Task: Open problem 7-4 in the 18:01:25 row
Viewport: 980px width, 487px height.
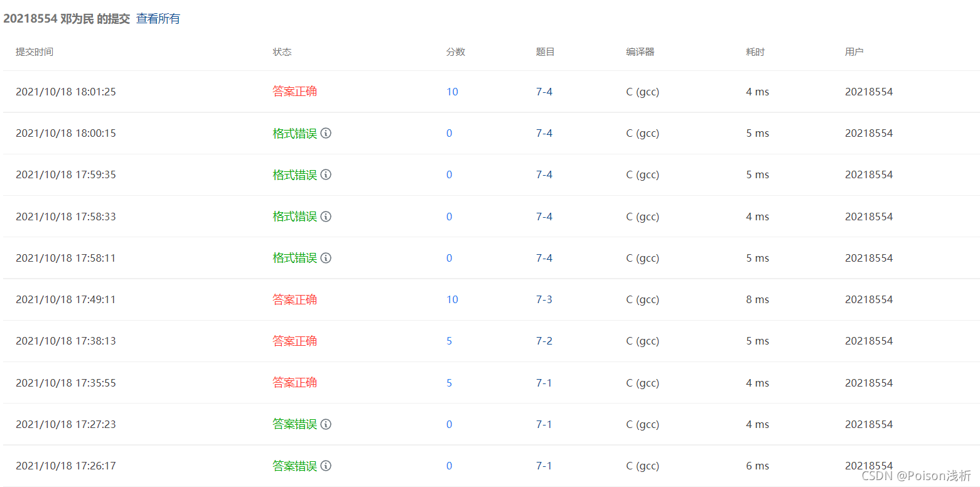Action: click(x=544, y=92)
